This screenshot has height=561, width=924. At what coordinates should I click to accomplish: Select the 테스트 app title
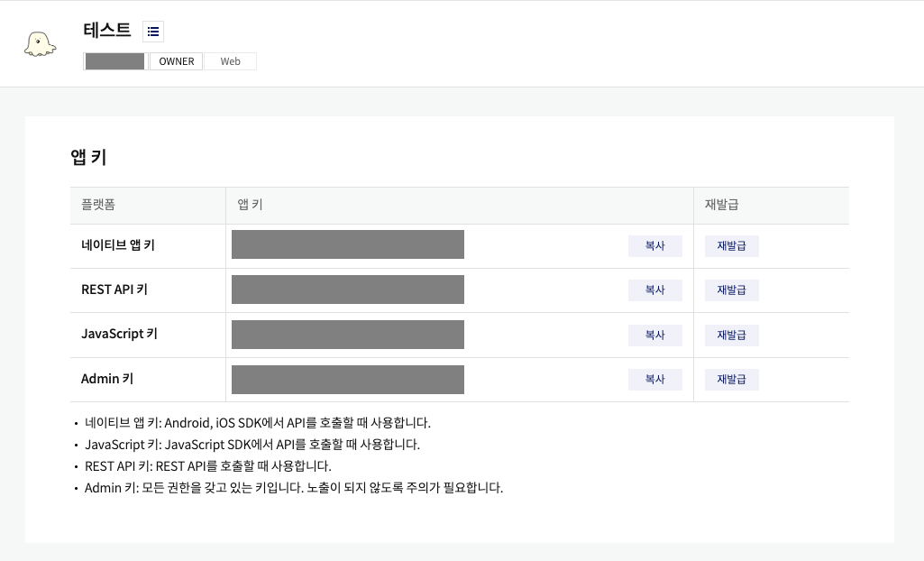tap(106, 30)
